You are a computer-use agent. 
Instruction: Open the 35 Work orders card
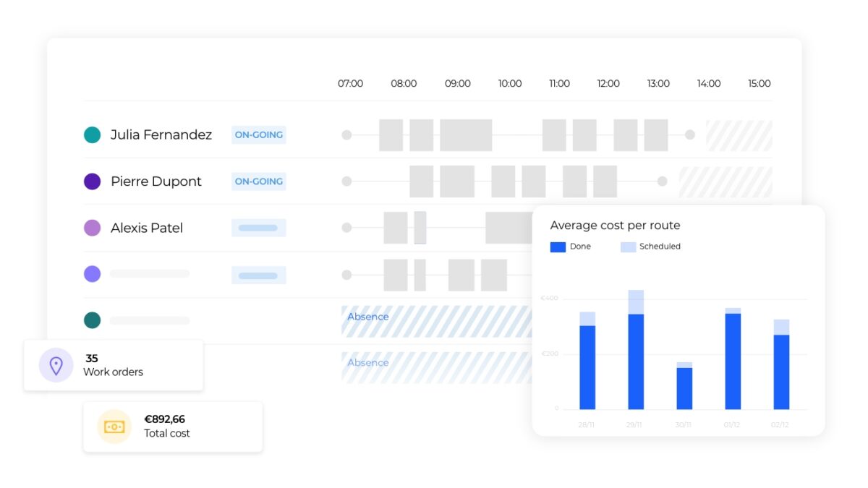tap(114, 365)
